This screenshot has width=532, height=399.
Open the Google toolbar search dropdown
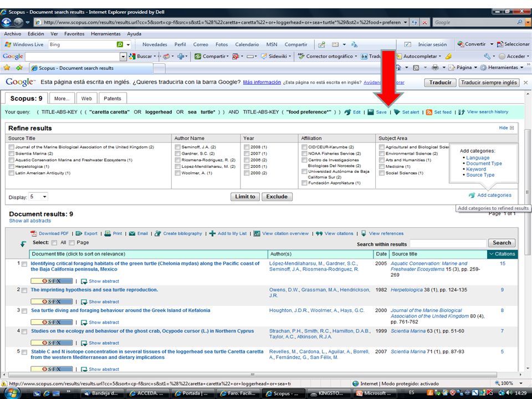123,57
